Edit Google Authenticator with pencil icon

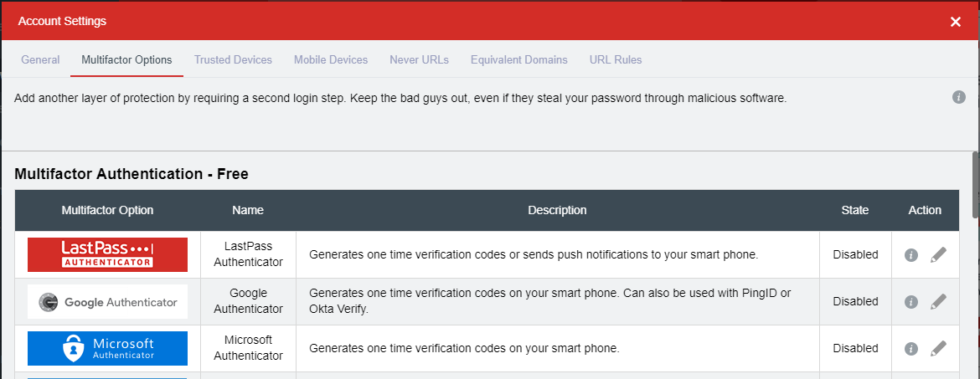[x=938, y=301]
